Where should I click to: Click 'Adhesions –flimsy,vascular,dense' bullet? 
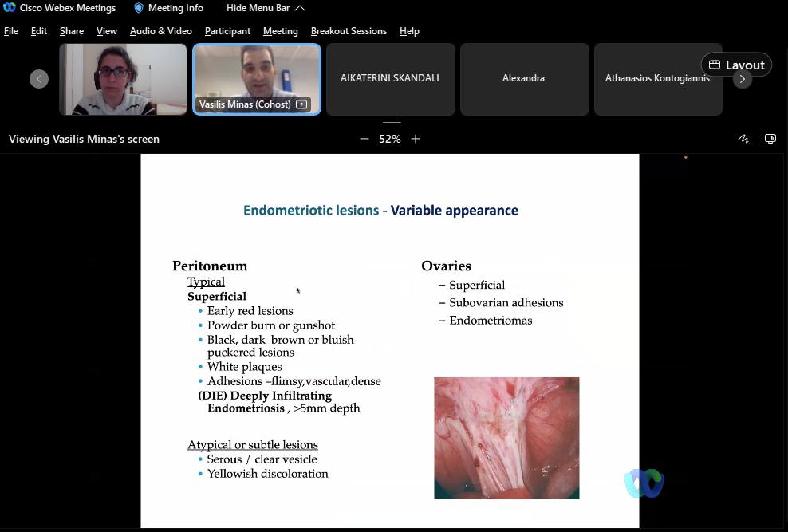tap(294, 381)
